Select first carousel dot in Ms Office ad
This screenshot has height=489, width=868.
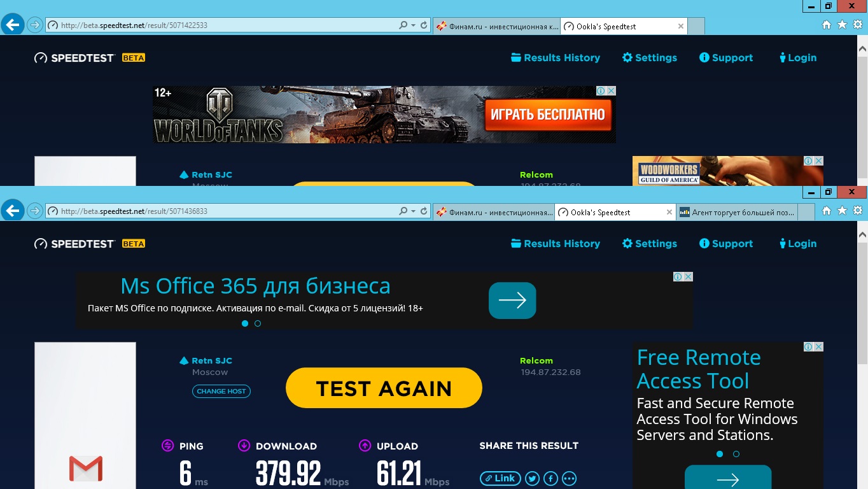pyautogui.click(x=245, y=323)
